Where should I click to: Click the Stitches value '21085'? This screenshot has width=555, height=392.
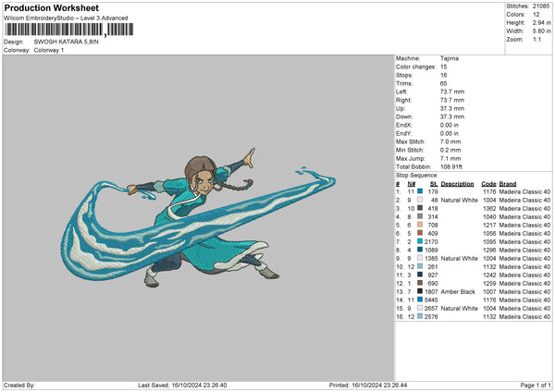click(x=541, y=6)
